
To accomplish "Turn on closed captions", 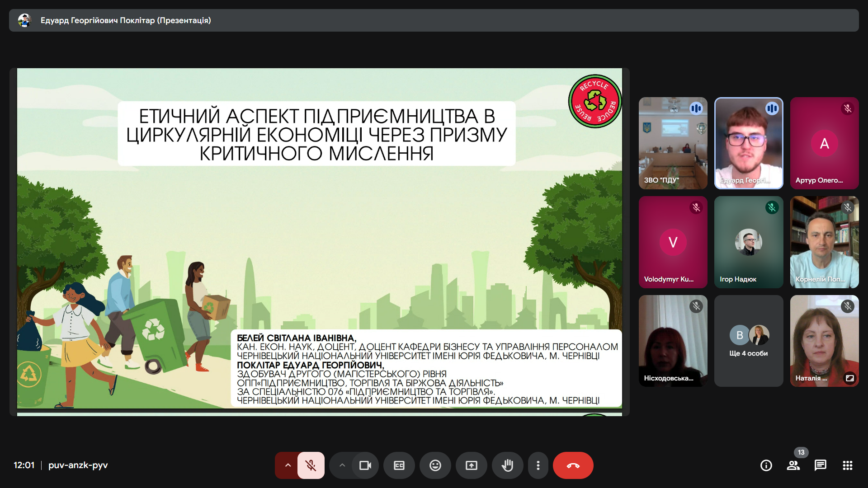I will click(399, 465).
